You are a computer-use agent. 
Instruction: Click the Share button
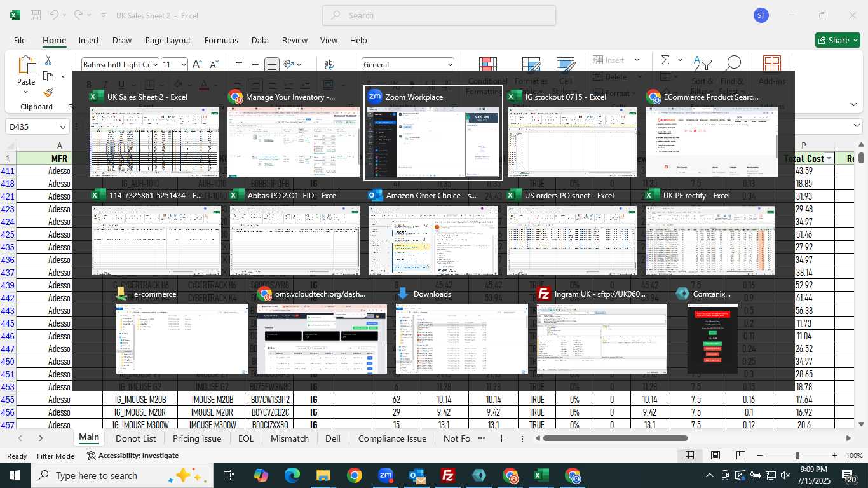837,40
